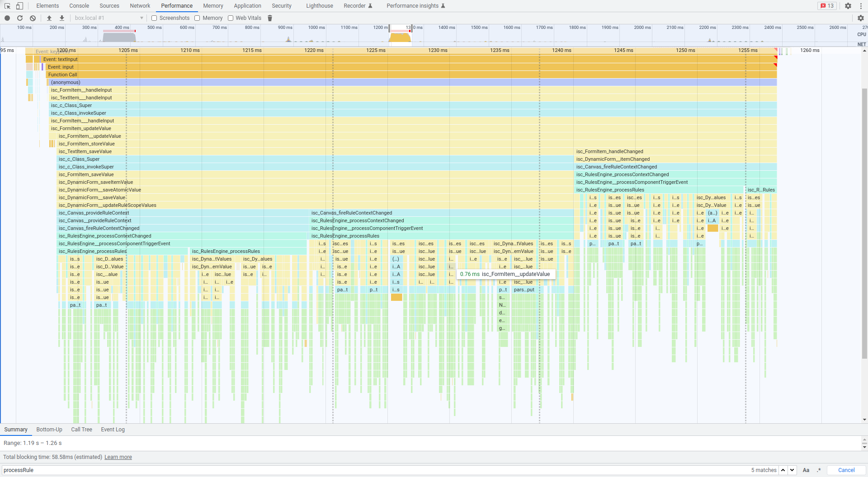Switch to the Network tab
Viewport: 868px width, 477px height.
point(140,6)
